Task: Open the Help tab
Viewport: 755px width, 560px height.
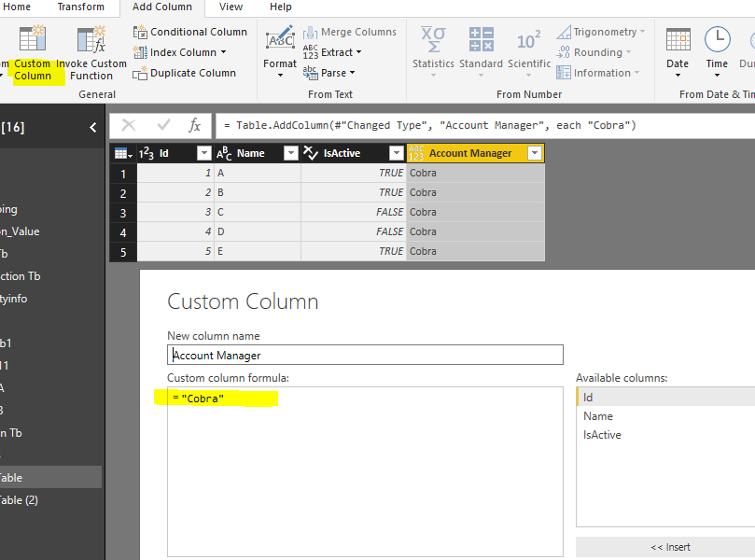Action: pos(281,7)
